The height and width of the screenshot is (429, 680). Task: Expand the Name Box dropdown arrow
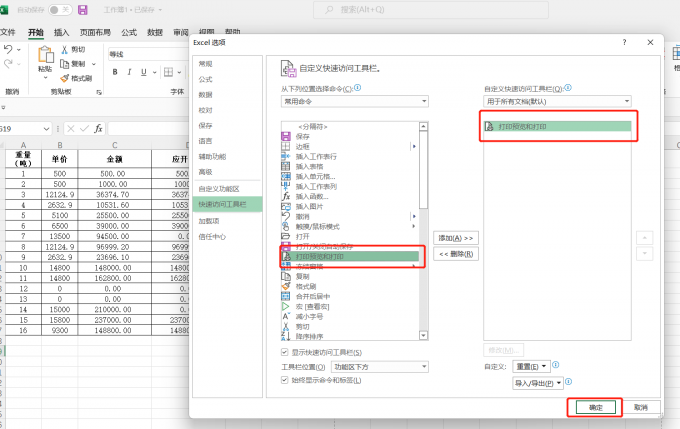click(x=46, y=129)
